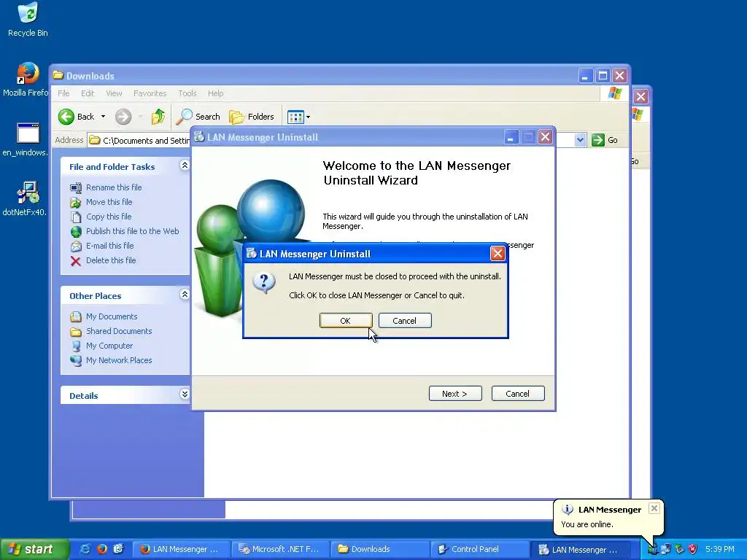The height and width of the screenshot is (560, 747).
Task: Open the Help menu in Downloads window
Action: tap(215, 93)
